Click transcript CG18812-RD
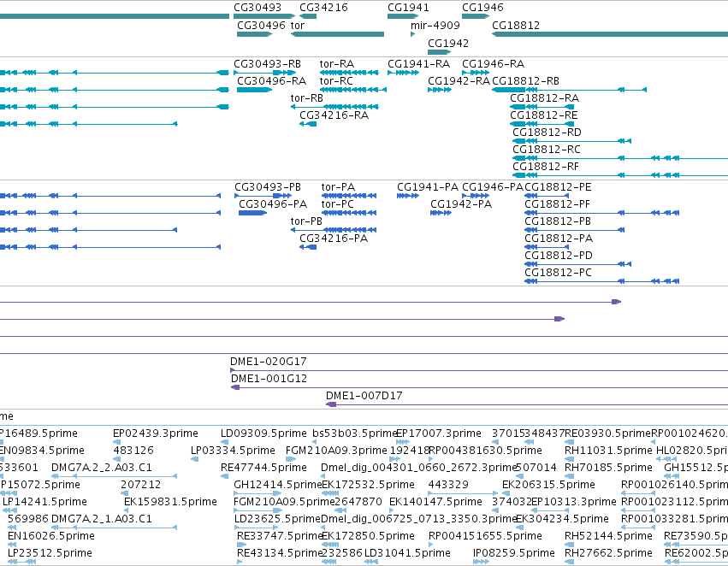This screenshot has width=728, height=566. pyautogui.click(x=547, y=133)
